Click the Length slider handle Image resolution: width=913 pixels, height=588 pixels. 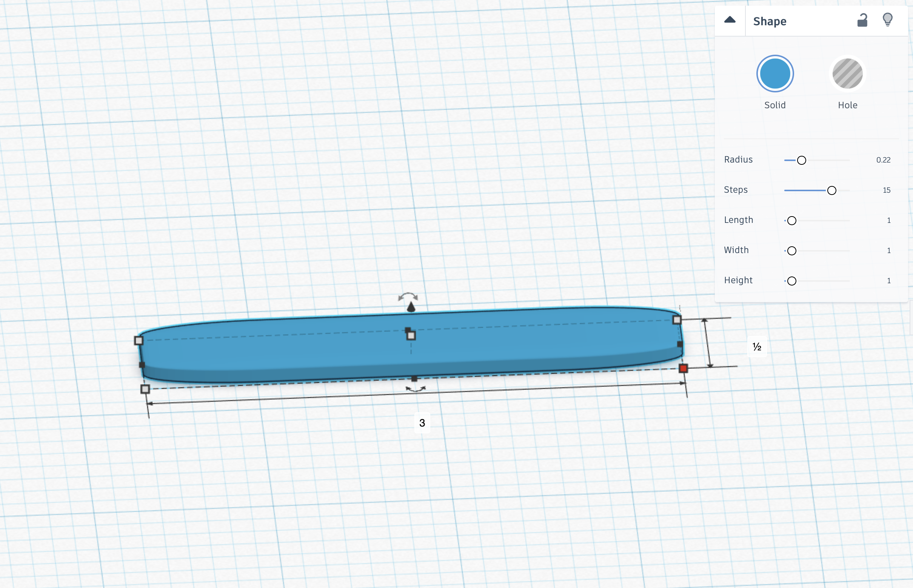point(792,221)
